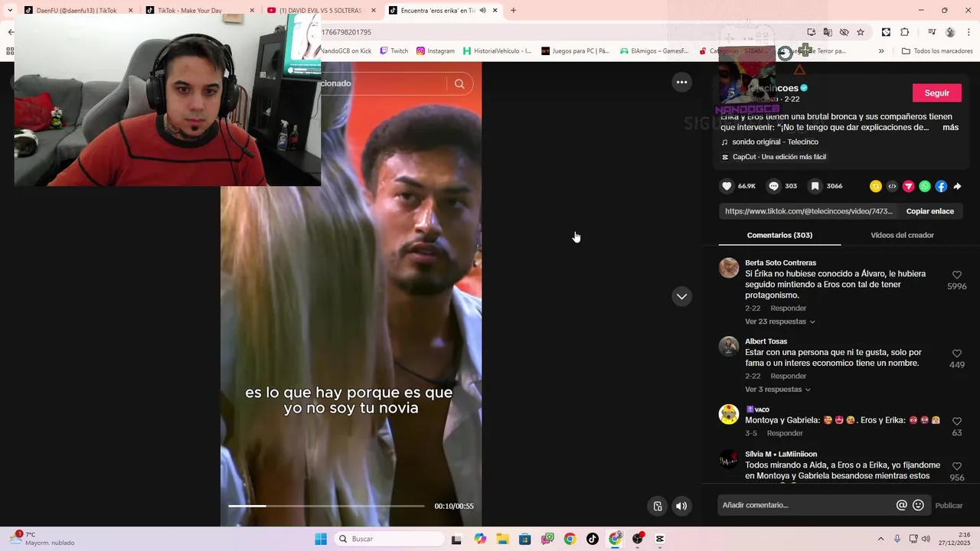The width and height of the screenshot is (980, 551).
Task: Open the 'Juegos para PC' bookmark
Action: tap(576, 51)
